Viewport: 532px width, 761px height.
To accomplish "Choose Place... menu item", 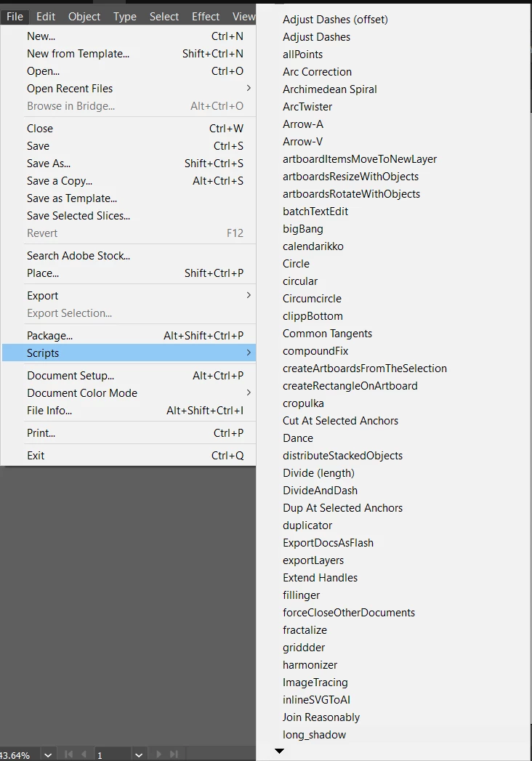I will point(129,273).
